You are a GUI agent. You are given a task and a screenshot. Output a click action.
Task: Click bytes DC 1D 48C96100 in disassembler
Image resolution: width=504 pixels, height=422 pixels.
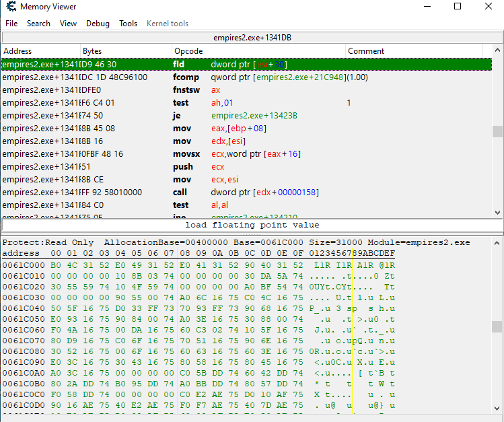coord(113,77)
